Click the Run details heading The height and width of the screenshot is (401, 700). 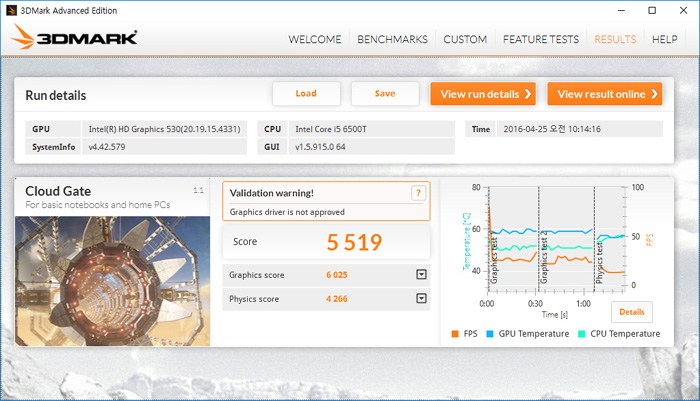coord(56,95)
